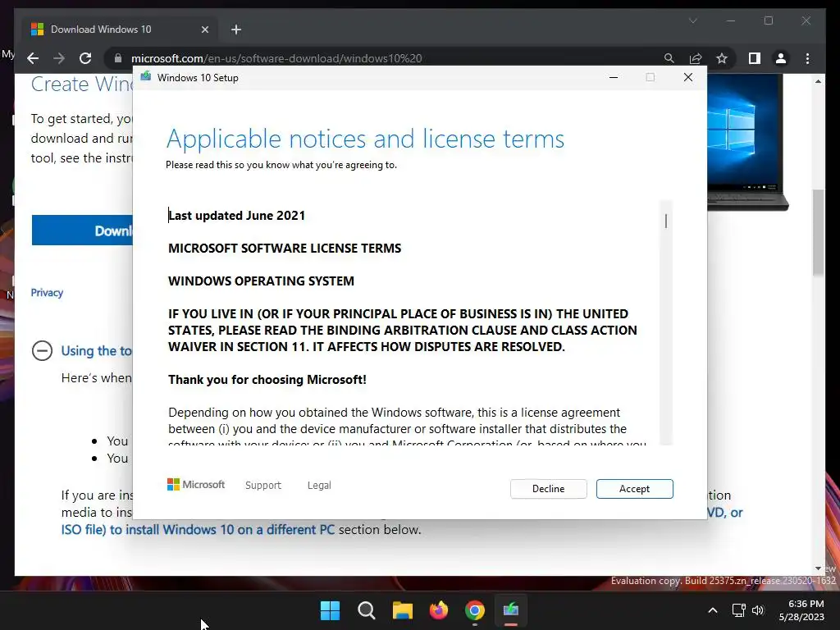Viewport: 840px width, 630px height.
Task: Open Chrome tab search chevron
Action: (692, 21)
